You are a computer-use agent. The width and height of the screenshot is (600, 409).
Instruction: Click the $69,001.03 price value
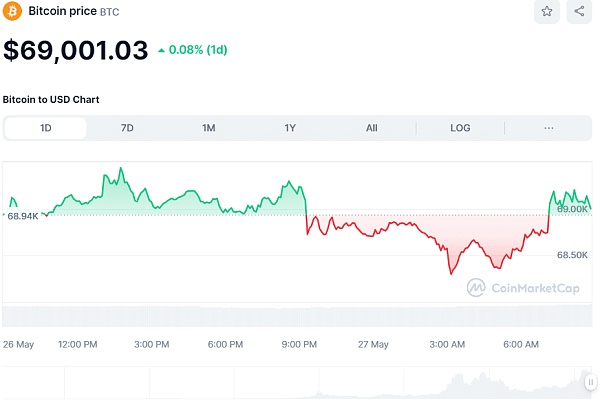(76, 49)
